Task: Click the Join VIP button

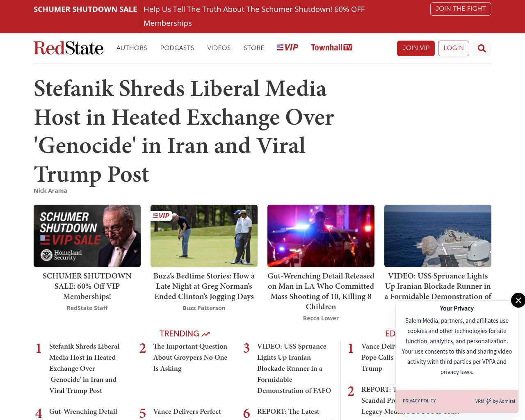Action: 416,48
